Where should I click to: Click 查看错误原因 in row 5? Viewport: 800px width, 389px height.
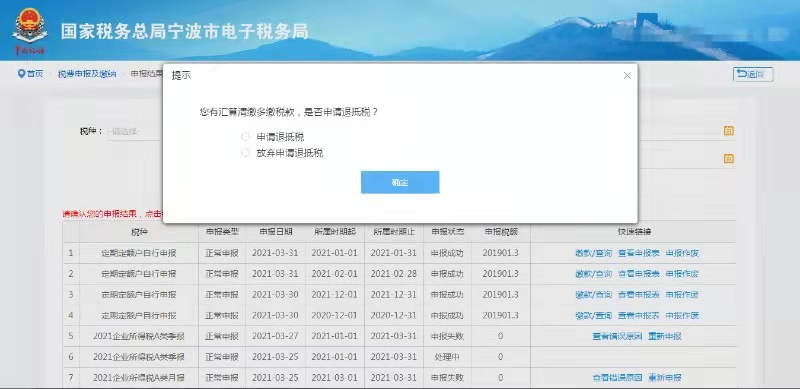tap(617, 336)
